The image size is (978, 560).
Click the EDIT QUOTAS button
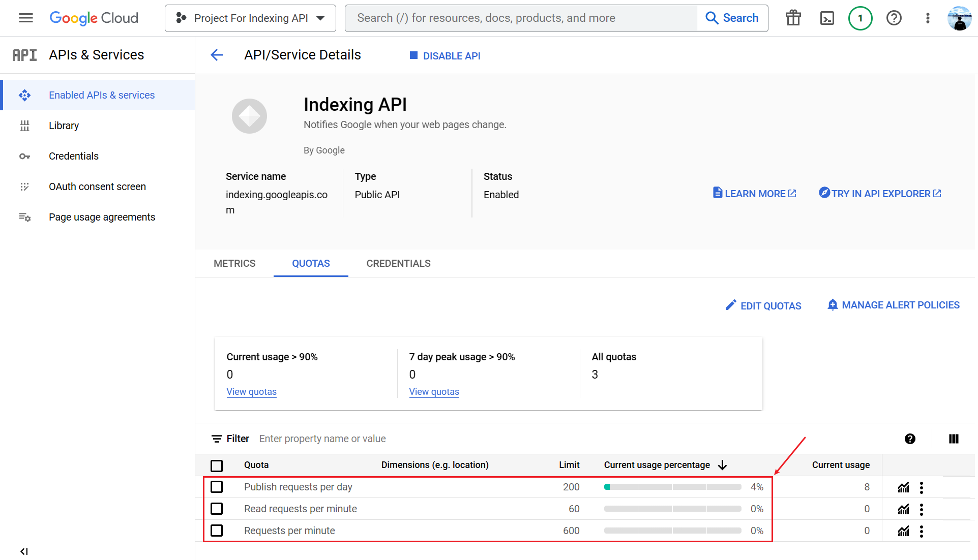763,305
